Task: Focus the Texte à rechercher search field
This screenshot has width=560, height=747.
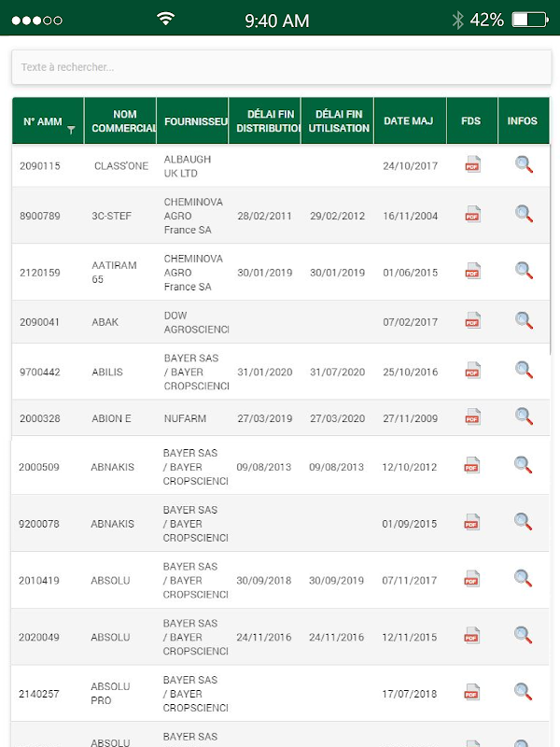Action: (x=282, y=67)
